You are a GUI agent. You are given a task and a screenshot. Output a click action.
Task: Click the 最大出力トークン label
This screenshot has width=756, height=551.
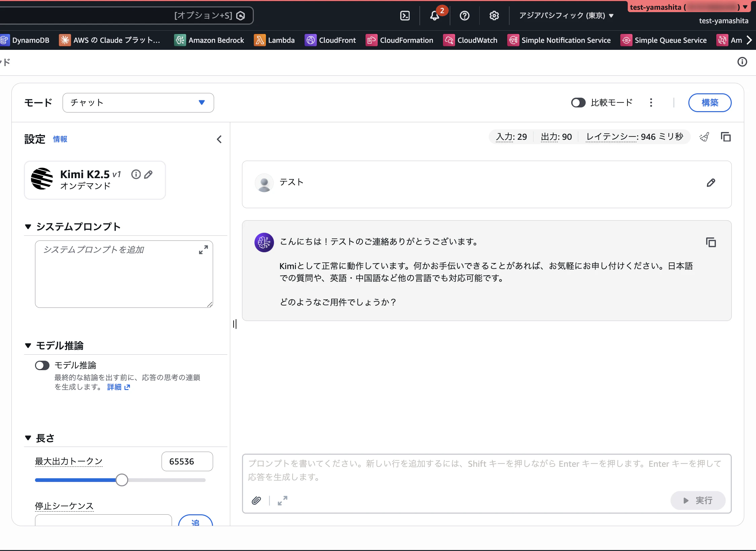pyautogui.click(x=69, y=461)
